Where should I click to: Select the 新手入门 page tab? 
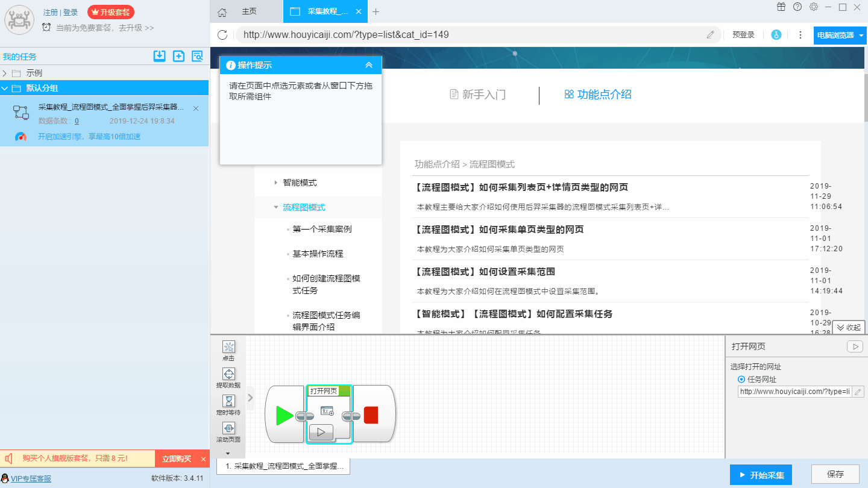tap(477, 95)
